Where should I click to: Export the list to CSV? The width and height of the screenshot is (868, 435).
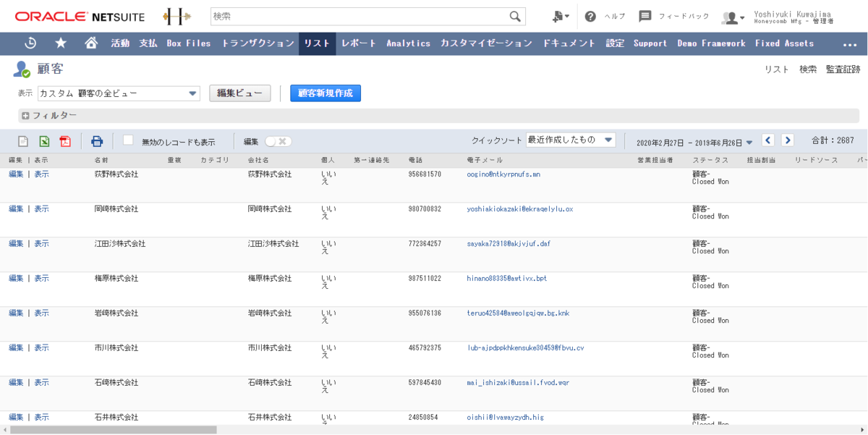click(x=23, y=141)
